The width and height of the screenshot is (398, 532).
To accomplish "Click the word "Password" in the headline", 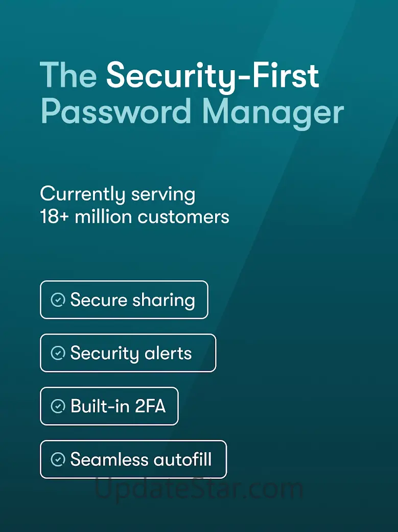I will [118, 112].
